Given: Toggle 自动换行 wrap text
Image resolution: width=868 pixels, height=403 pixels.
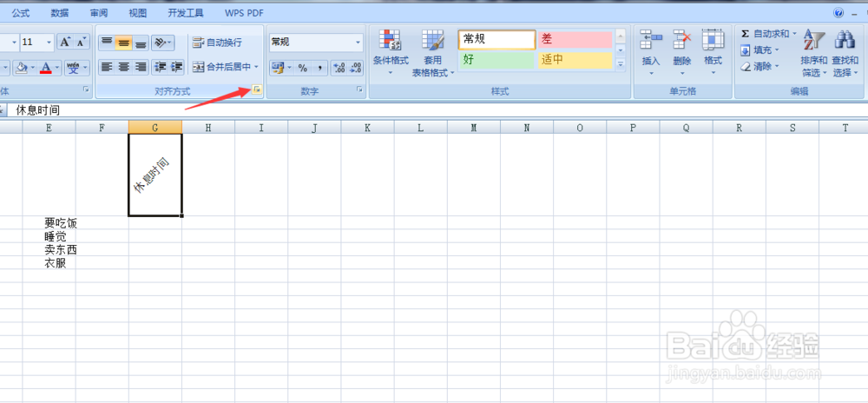Looking at the screenshot, I should pos(217,42).
